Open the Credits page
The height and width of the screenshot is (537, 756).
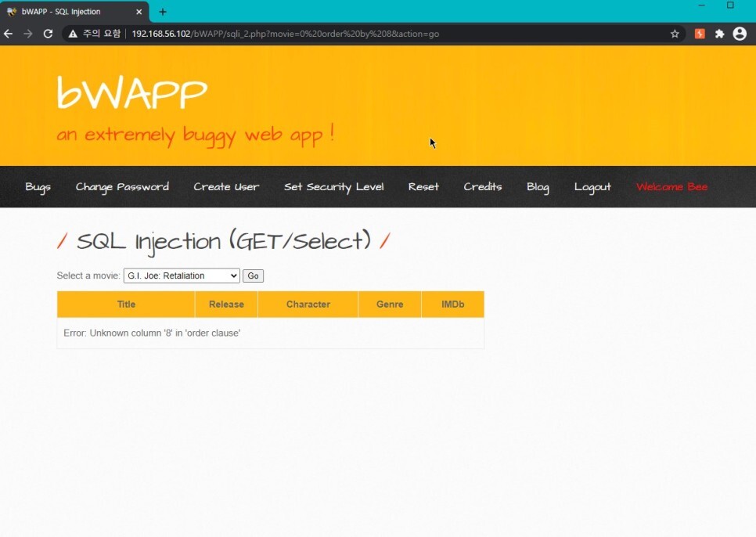pyautogui.click(x=483, y=187)
